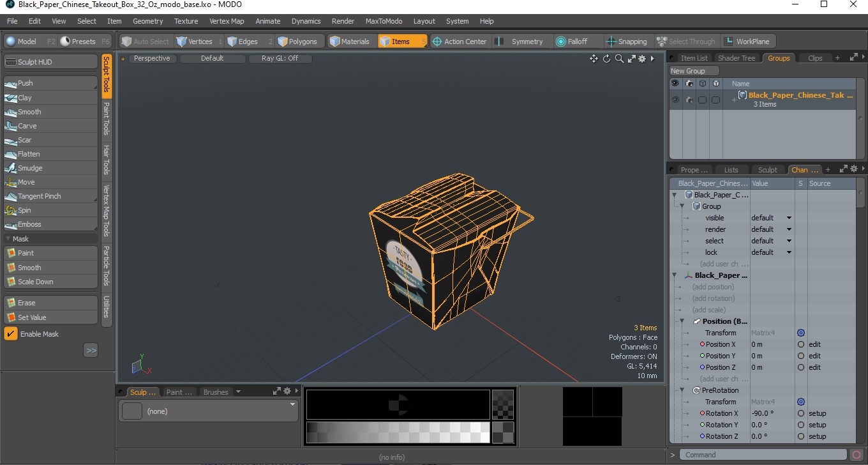Viewport: 868px width, 465px height.
Task: Open the Paint Tools vertical tab
Action: pos(107,119)
